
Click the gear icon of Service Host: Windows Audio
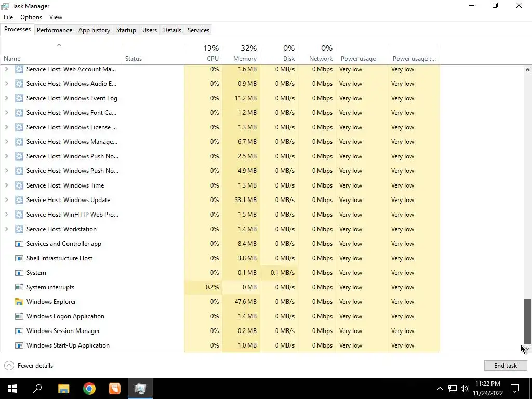coord(19,84)
